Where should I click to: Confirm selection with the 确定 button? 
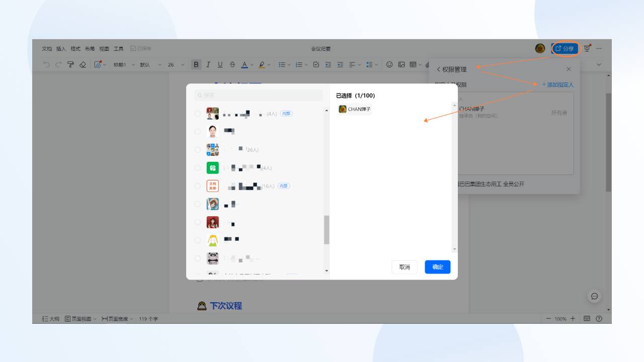pyautogui.click(x=437, y=267)
